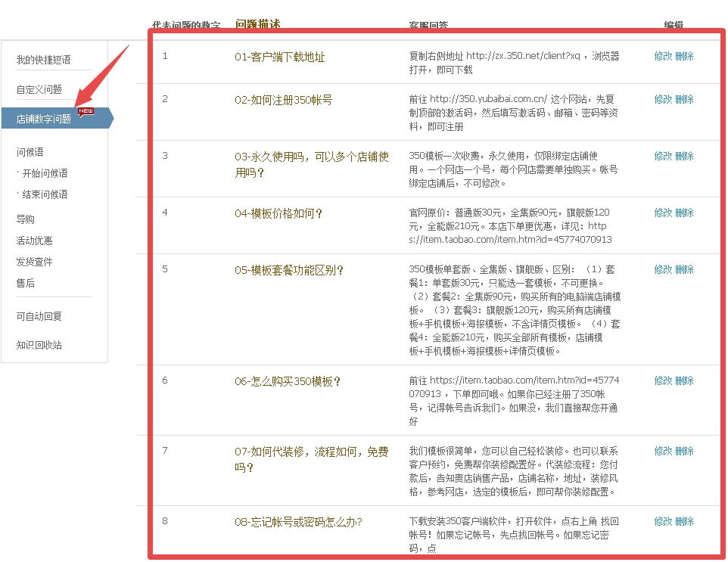The width and height of the screenshot is (728, 562).
Task: Open 我的快捷短语 in the sidebar
Action: click(x=43, y=60)
